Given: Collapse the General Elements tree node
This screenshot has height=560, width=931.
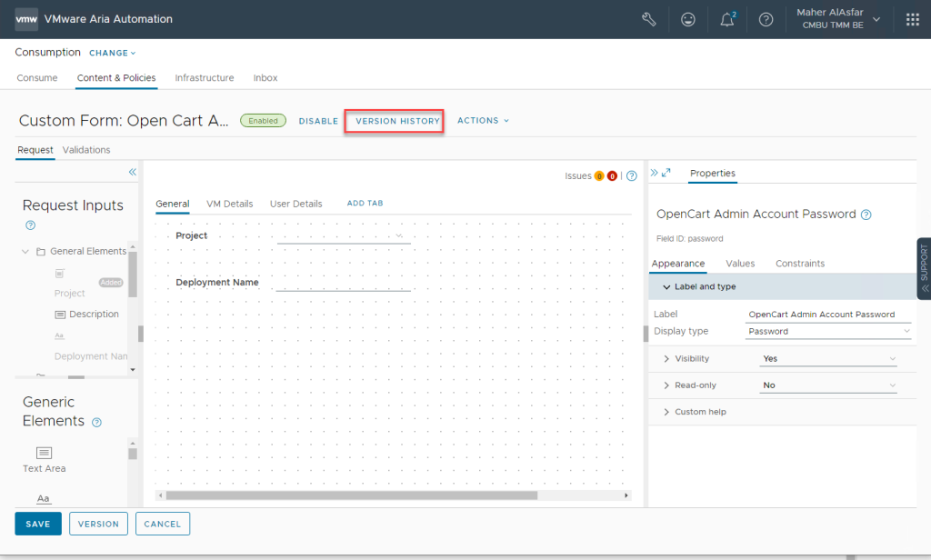Looking at the screenshot, I should click(25, 252).
